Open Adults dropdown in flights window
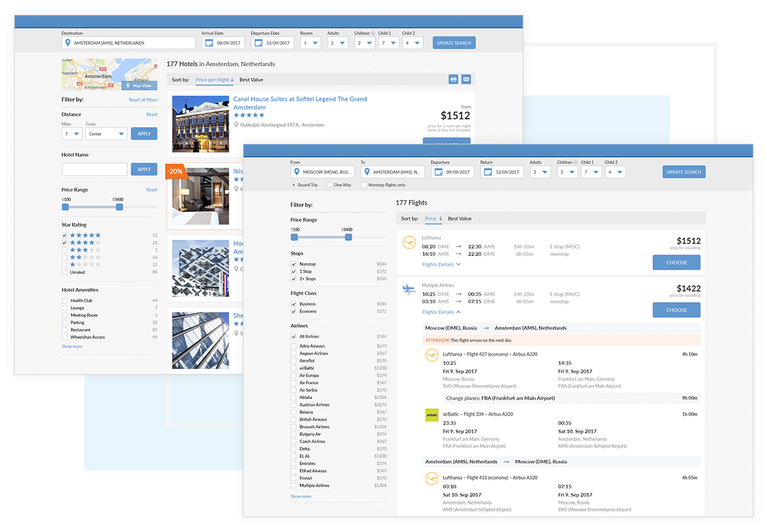767x532 pixels. (540, 172)
